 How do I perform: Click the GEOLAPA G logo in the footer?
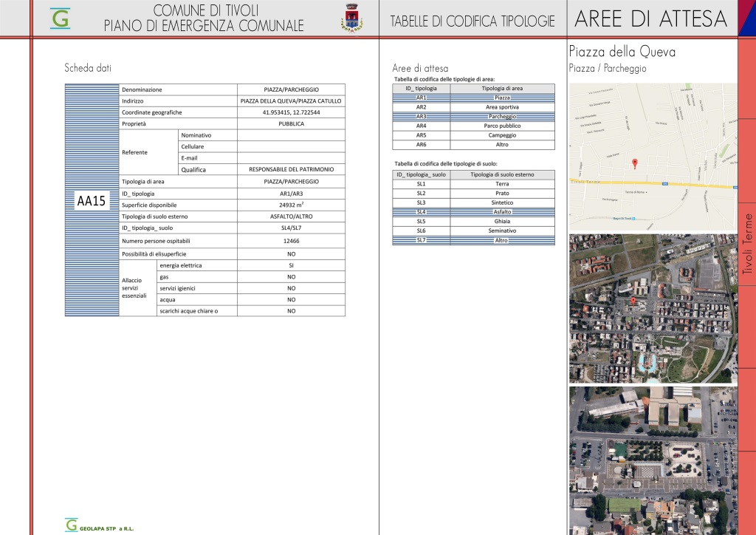point(72,525)
